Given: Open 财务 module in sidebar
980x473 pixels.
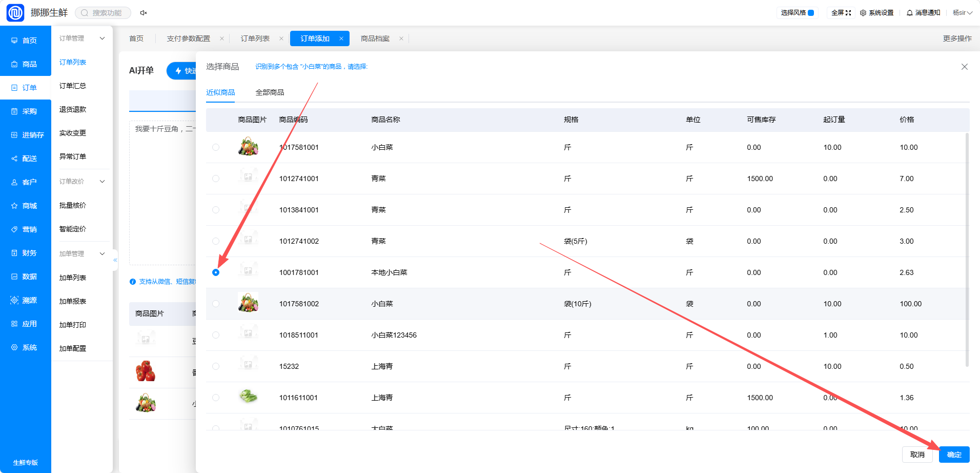Looking at the screenshot, I should click(26, 253).
